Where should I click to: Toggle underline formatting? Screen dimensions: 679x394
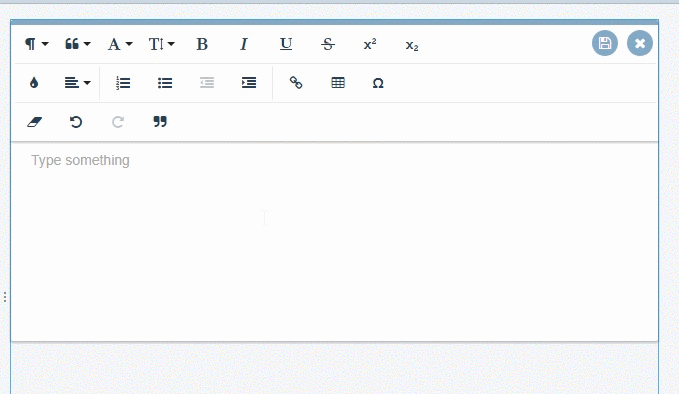pyautogui.click(x=286, y=44)
